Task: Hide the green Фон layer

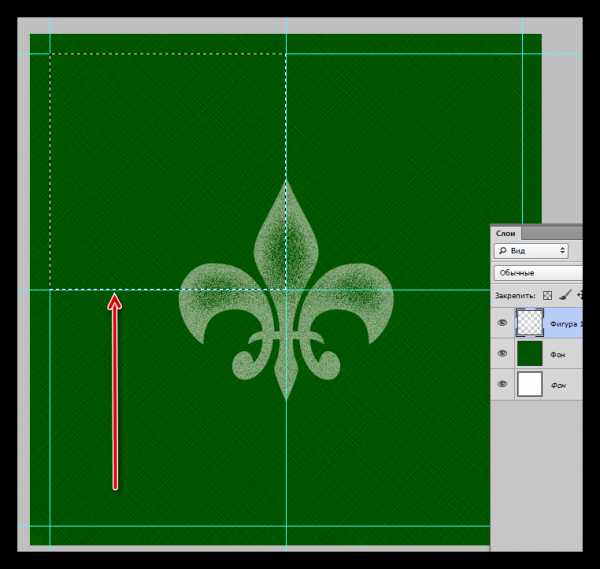Action: coord(502,353)
